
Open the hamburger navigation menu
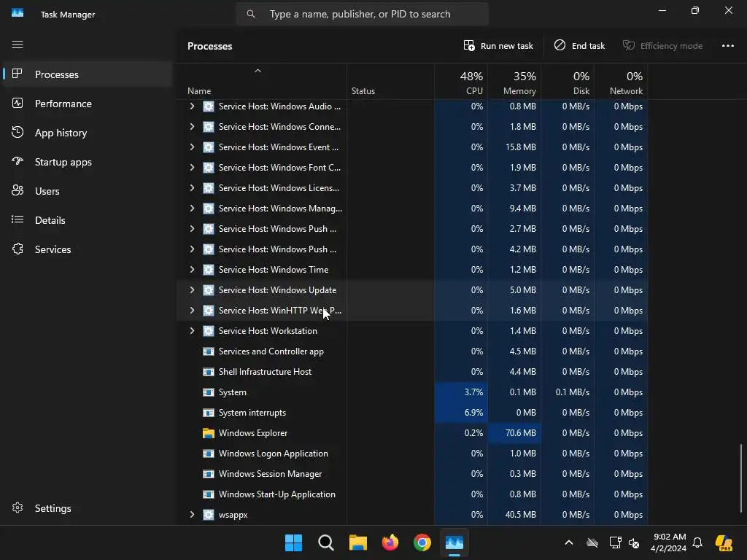coord(18,44)
